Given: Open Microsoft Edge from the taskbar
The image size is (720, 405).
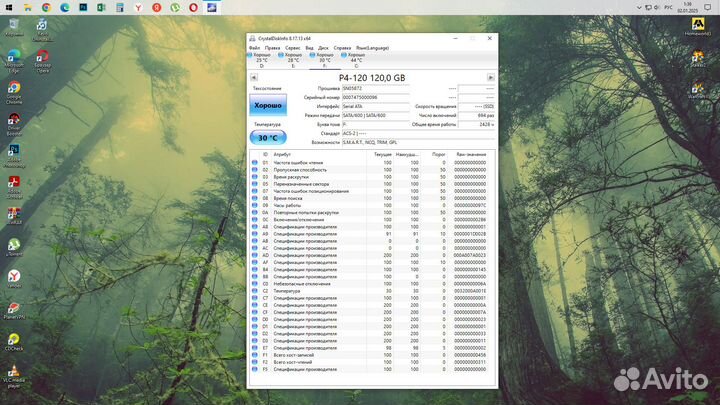Looking at the screenshot, I should click(x=65, y=7).
